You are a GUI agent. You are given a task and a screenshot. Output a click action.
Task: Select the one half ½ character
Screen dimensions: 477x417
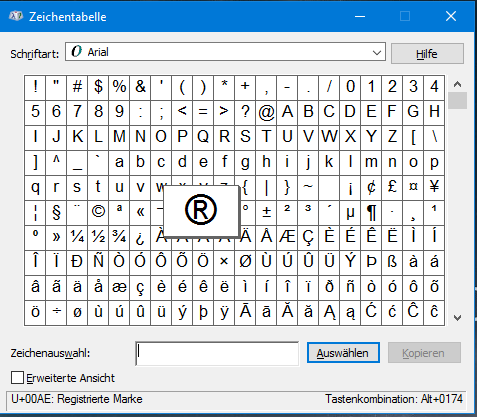point(98,238)
